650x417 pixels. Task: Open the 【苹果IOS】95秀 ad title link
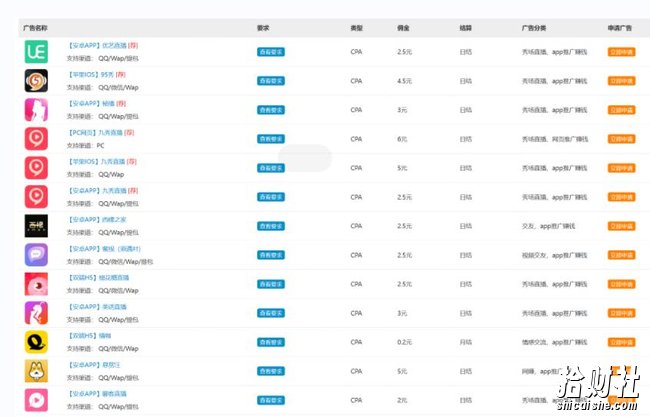click(x=97, y=75)
